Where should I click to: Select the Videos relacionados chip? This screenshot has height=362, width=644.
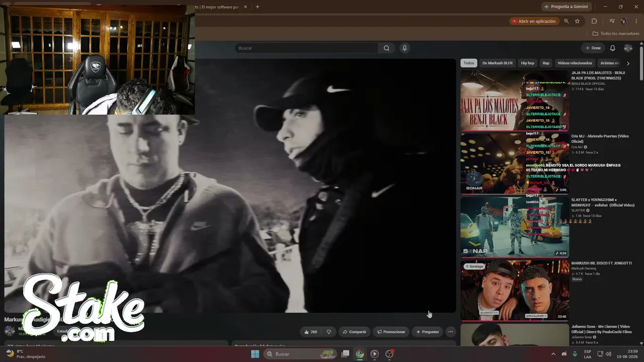tap(575, 63)
